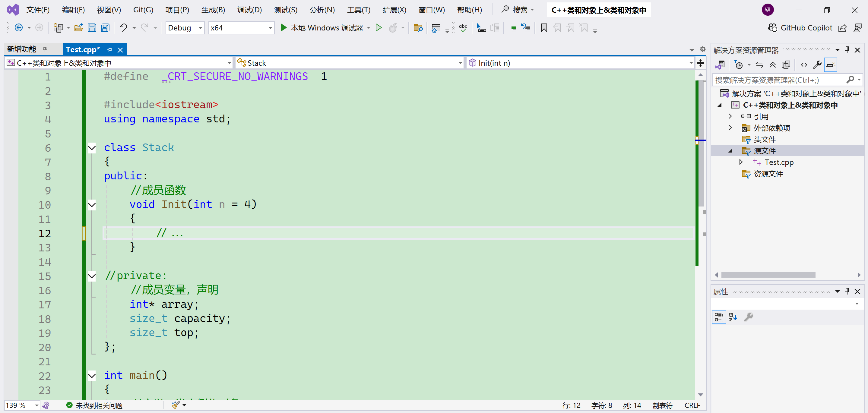The height and width of the screenshot is (413, 868).
Task: Collapse the class Stack code block
Action: coord(92,147)
